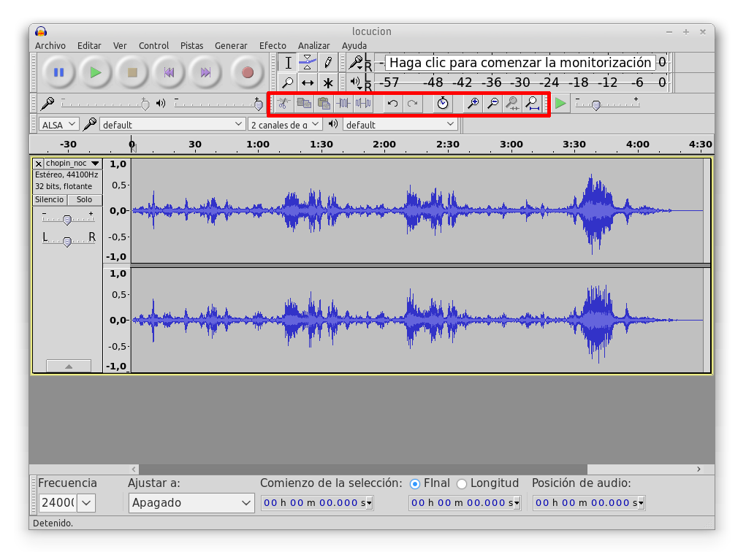Skip to start of the project
The height and width of the screenshot is (560, 746).
click(x=169, y=72)
